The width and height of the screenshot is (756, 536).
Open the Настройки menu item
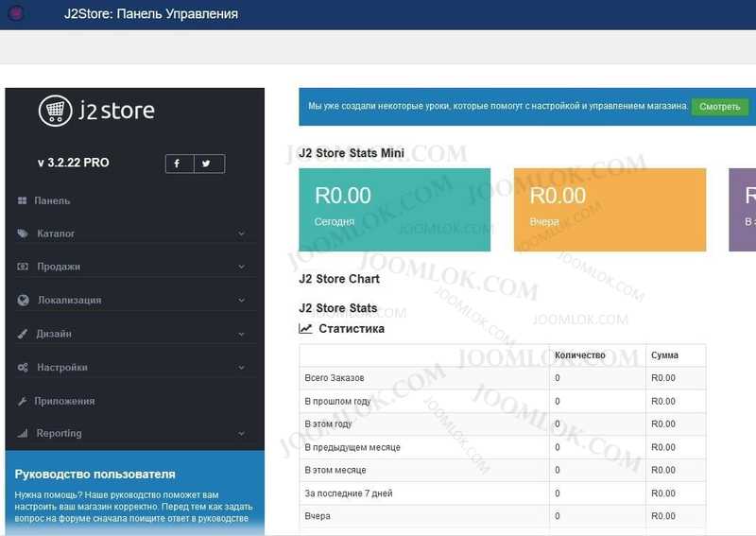click(62, 367)
